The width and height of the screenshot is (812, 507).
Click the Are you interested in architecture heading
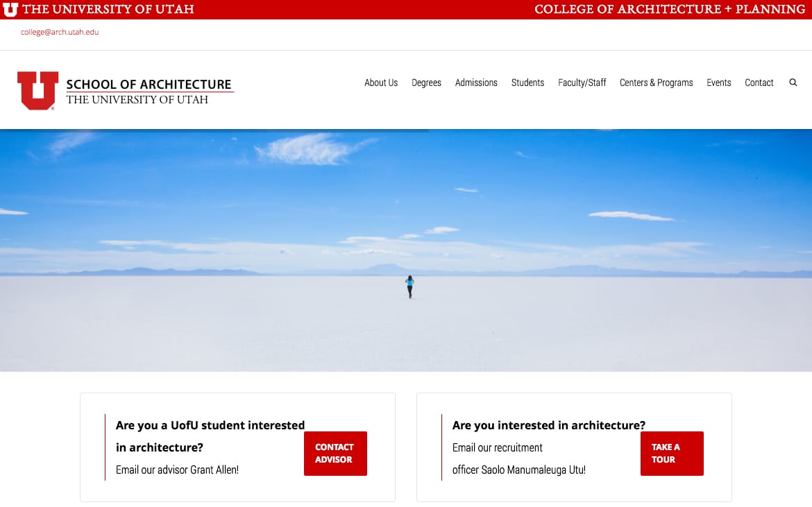coord(548,425)
